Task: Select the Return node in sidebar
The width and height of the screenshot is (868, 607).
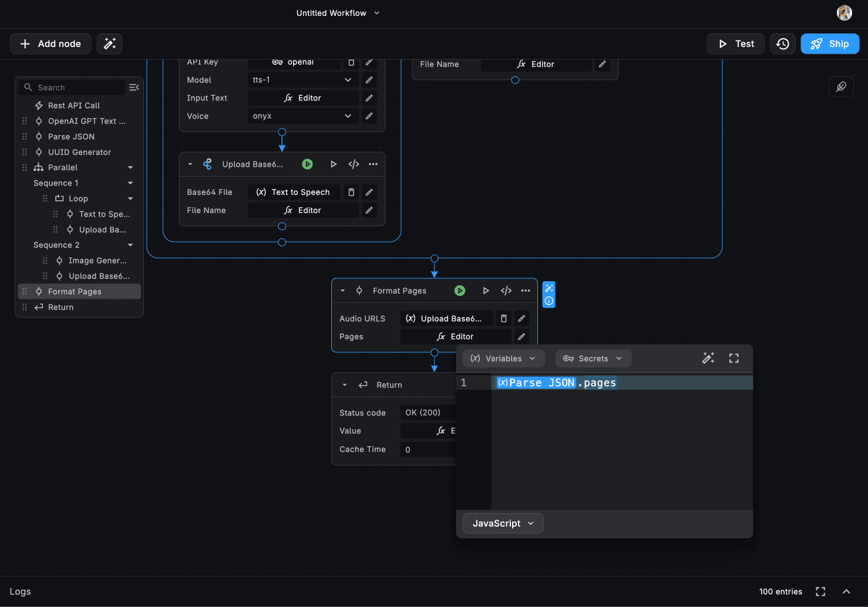Action: [x=60, y=307]
